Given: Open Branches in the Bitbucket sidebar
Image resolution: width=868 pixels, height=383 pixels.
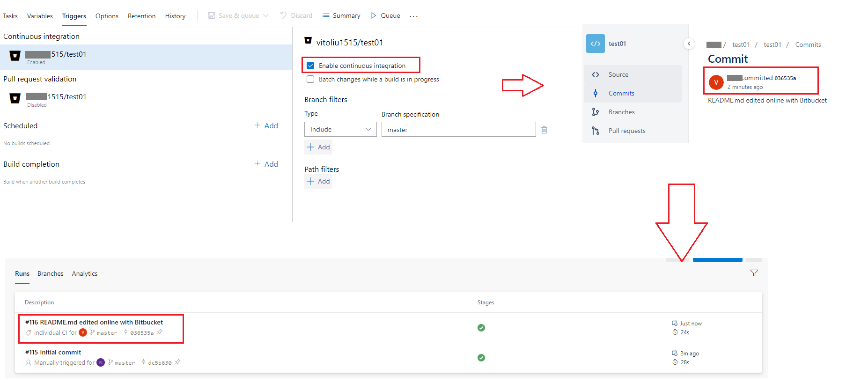Looking at the screenshot, I should click(633, 112).
